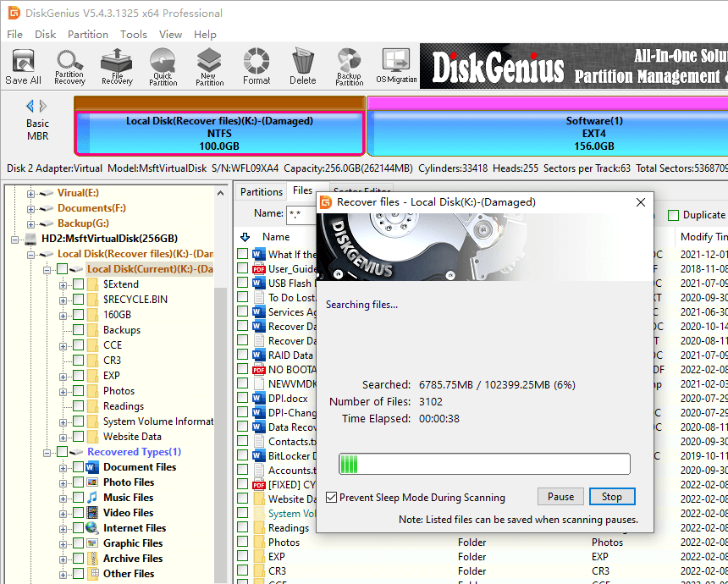
Task: Click the green scan progress bar
Action: coord(484,464)
